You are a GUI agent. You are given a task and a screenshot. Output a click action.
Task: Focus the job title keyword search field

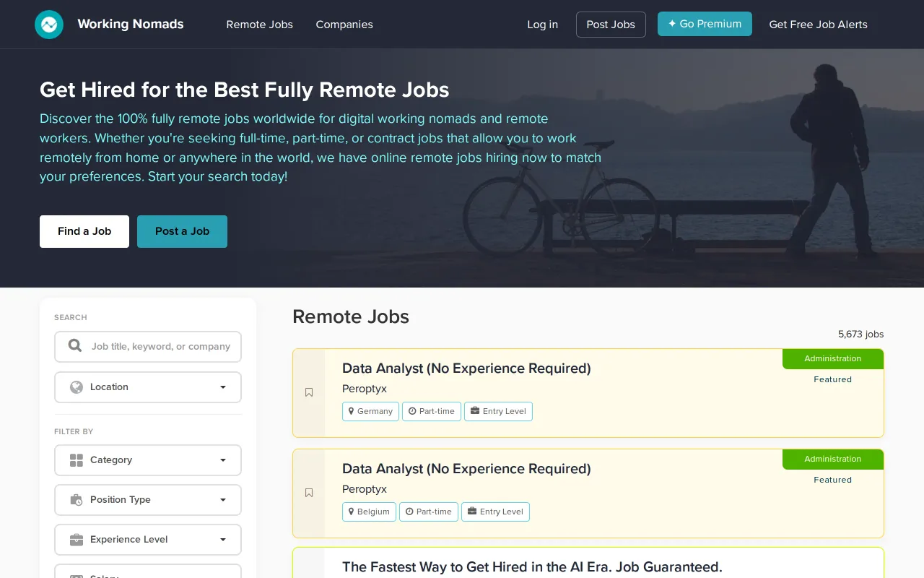[148, 347]
